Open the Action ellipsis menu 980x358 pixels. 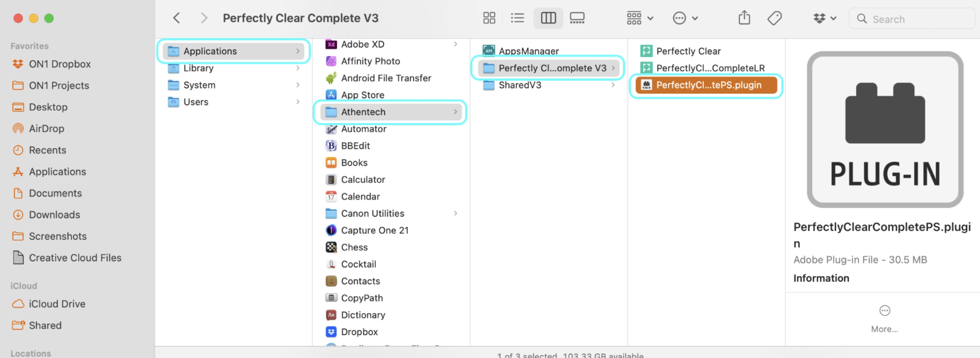pos(685,18)
